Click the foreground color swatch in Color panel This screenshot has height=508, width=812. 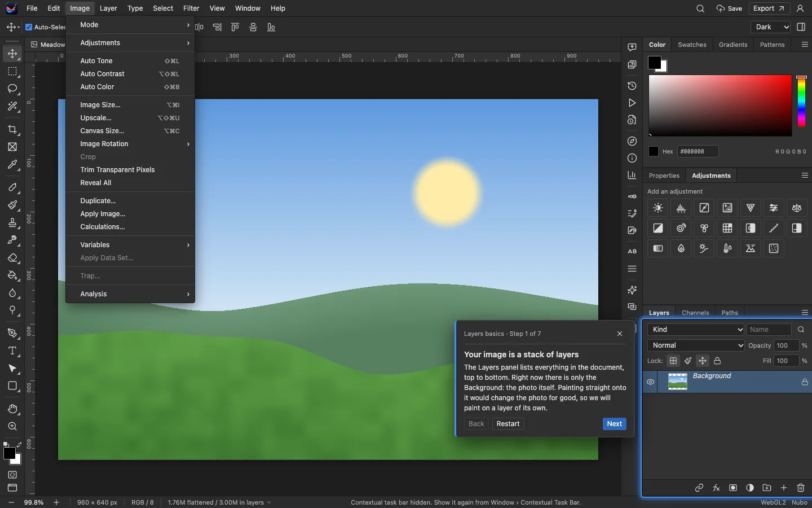point(655,63)
